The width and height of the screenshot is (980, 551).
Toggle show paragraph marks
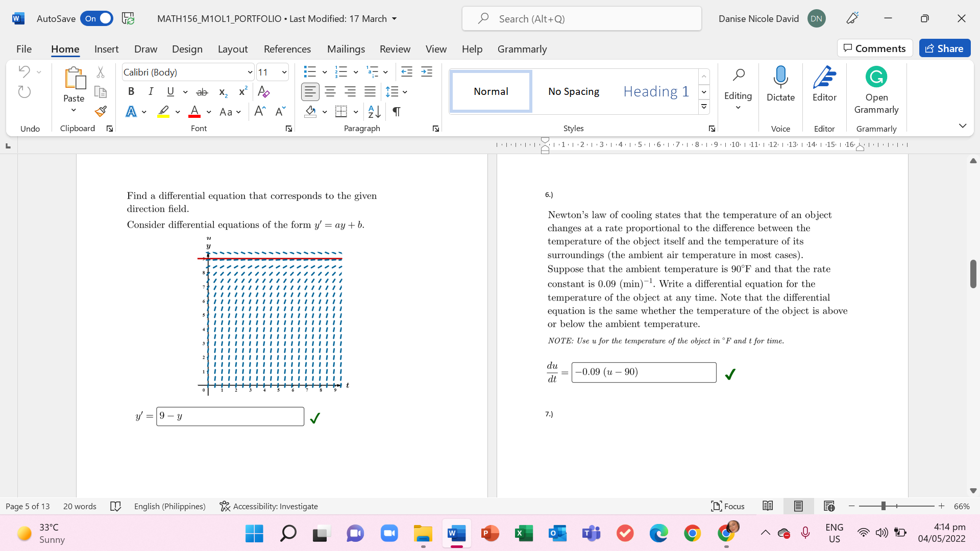pos(397,112)
